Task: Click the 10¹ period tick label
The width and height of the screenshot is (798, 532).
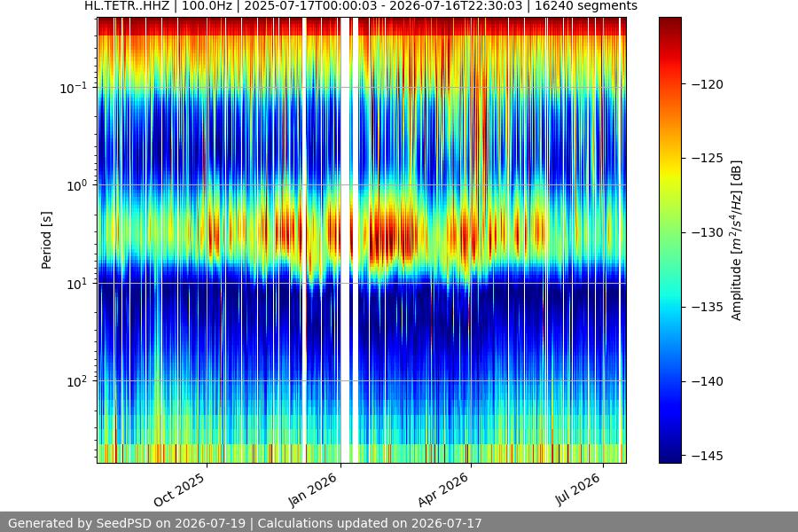Action: tap(77, 284)
